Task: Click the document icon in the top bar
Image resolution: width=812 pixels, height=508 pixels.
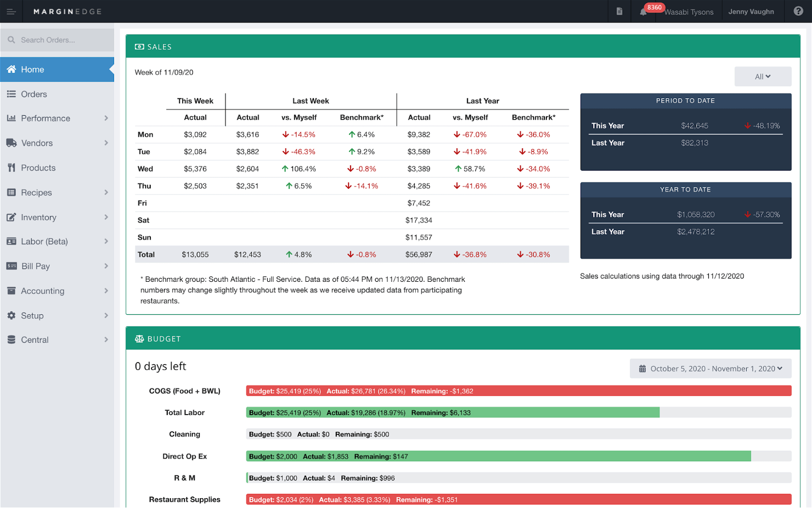Action: click(x=619, y=12)
